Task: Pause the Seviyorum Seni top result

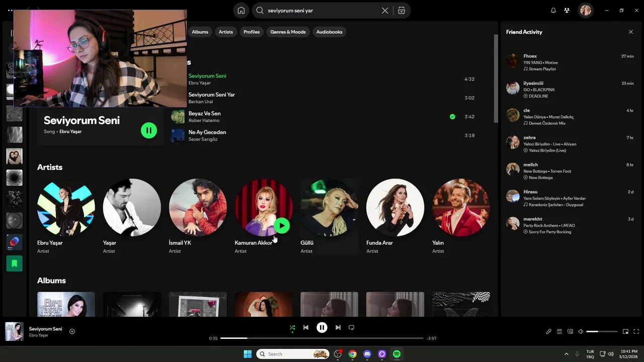Action: click(x=149, y=130)
